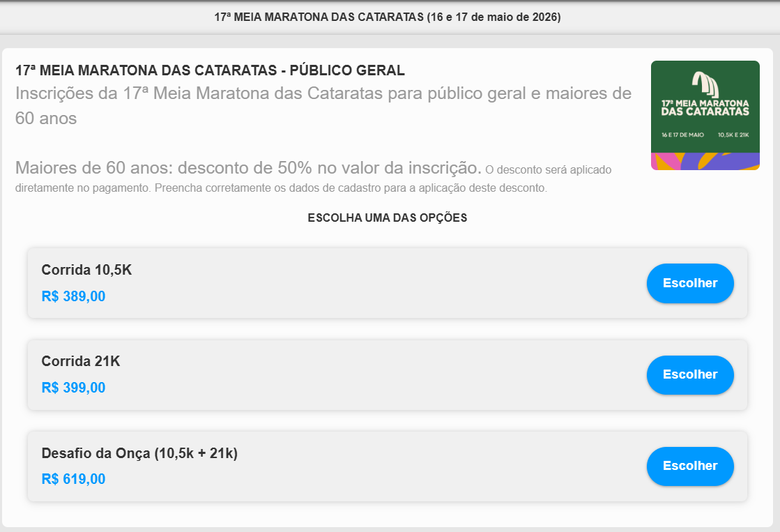The height and width of the screenshot is (532, 780).
Task: Click the R$ 399,00 price
Action: (73, 388)
